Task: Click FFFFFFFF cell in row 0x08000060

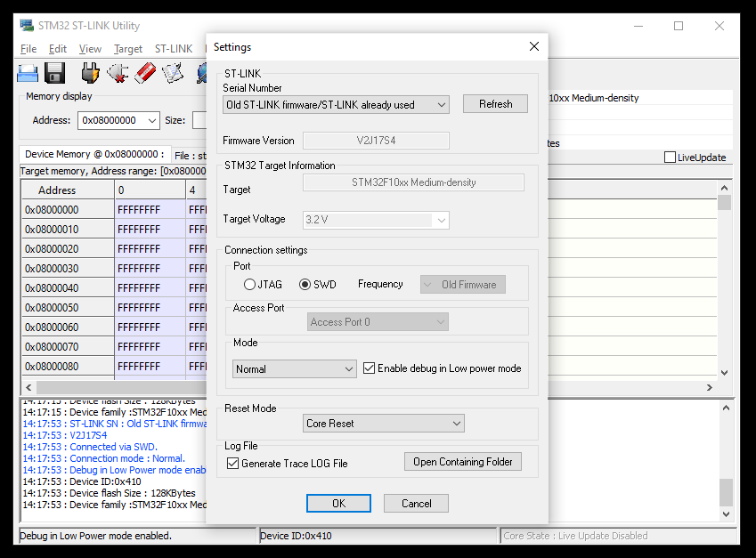Action: point(150,328)
